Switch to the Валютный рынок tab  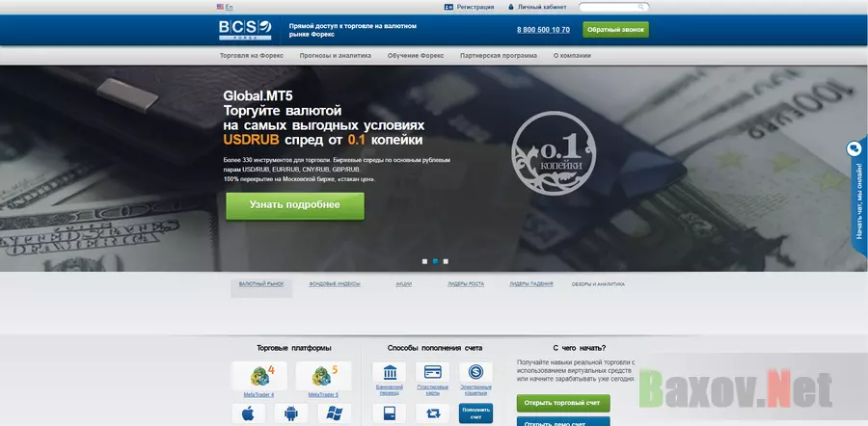[261, 283]
